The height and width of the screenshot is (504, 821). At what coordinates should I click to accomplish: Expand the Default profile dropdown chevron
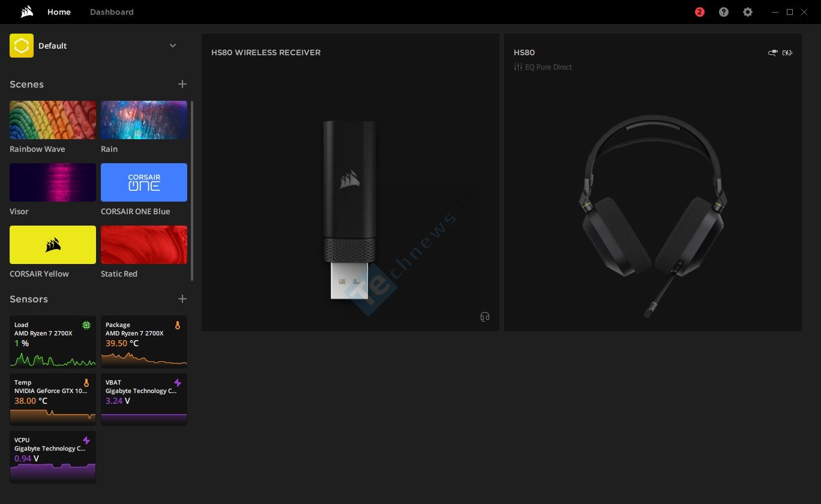coord(173,46)
